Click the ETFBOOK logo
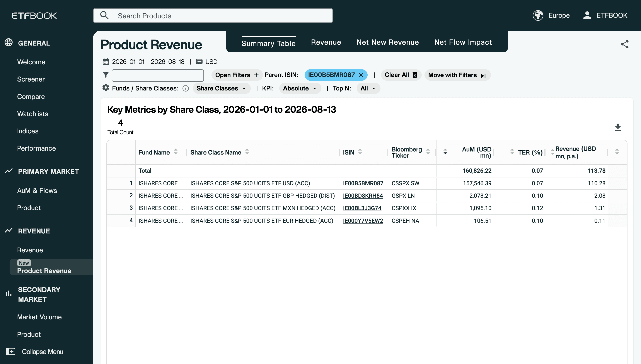This screenshot has height=364, width=641. point(34,16)
